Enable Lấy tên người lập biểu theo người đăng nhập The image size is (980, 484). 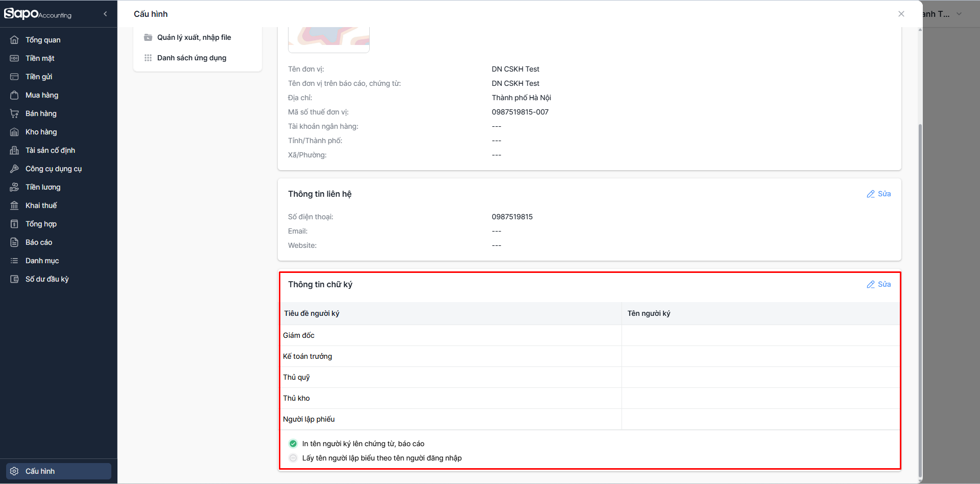[x=293, y=458]
